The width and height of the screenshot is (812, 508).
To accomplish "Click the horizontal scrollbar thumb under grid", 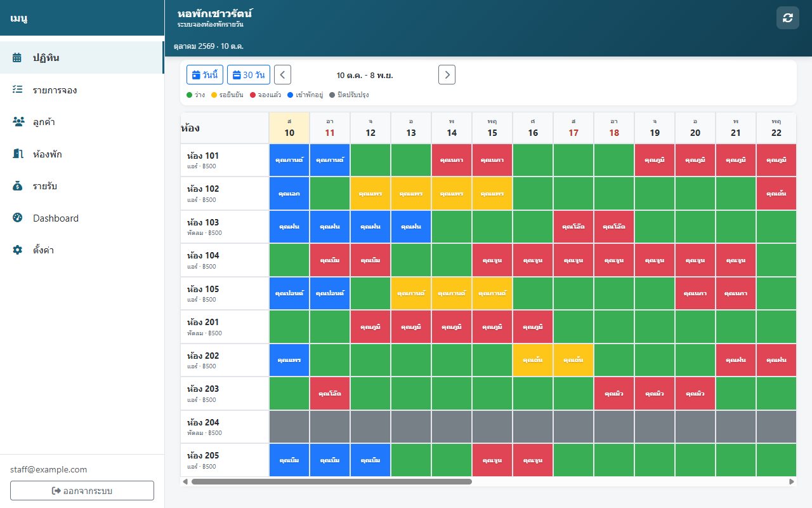I will click(332, 481).
